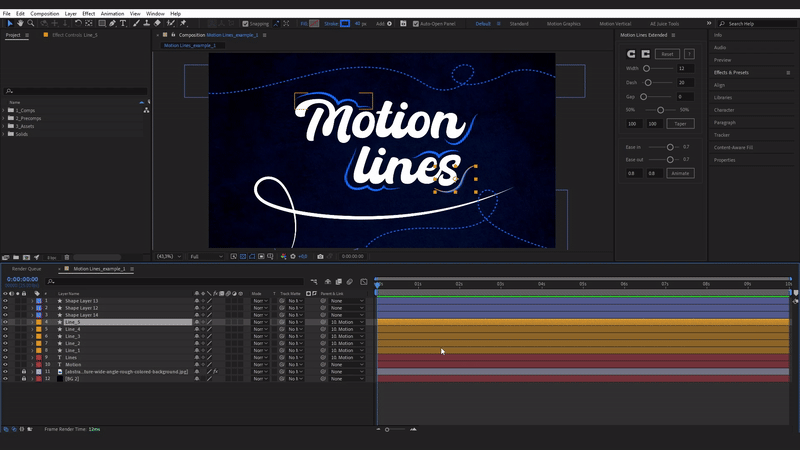Screen dimensions: 800x450
Task: Switch to the Render Queue tab
Action: pos(26,269)
